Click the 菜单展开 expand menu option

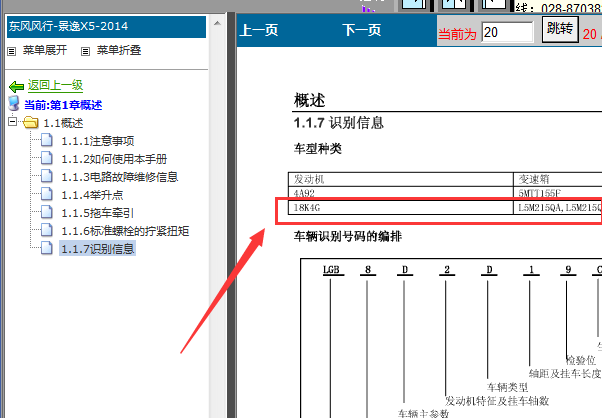click(x=45, y=50)
